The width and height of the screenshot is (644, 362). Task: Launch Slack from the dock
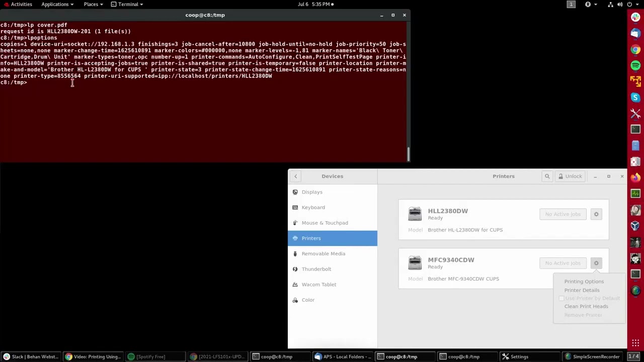pos(635,17)
